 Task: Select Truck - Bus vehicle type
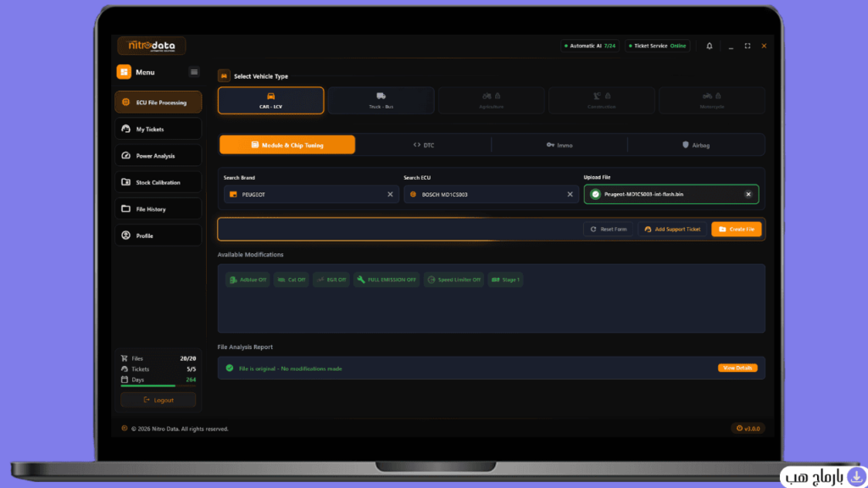[x=381, y=100]
